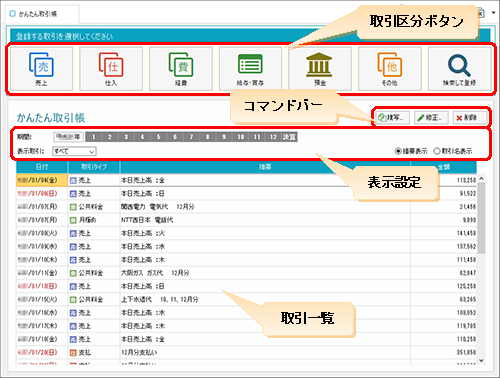This screenshot has height=378, width=500.
Task: Select the 仕入 (purchases) transaction button
Action: (x=111, y=69)
